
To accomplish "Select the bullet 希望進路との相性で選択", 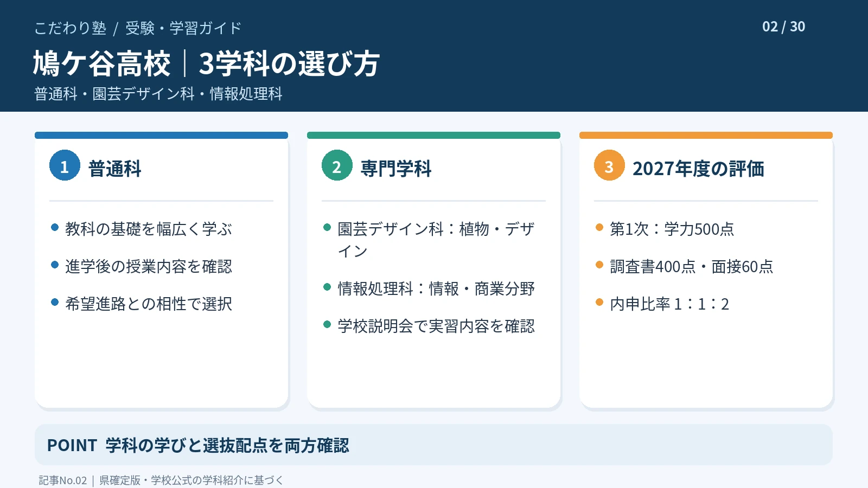I will [149, 304].
